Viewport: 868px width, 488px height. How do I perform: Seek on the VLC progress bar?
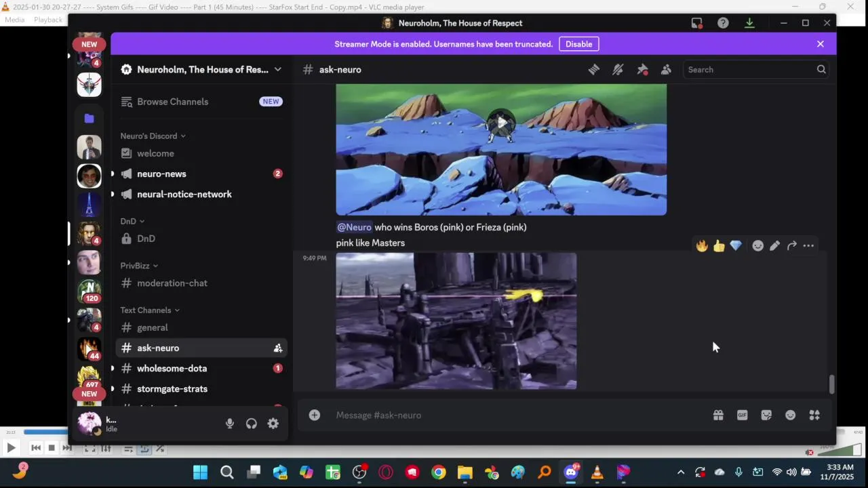44,432
